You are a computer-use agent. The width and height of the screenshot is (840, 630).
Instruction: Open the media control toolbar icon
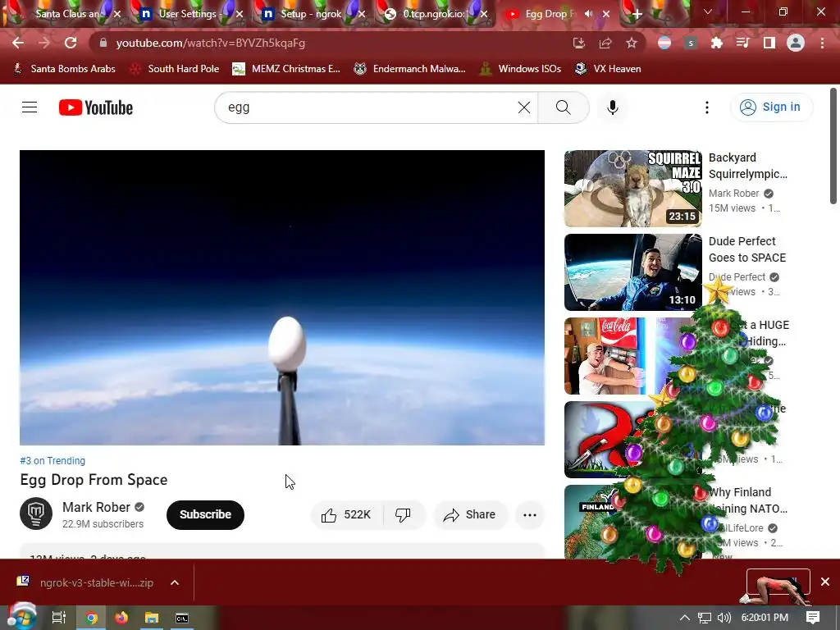(742, 43)
